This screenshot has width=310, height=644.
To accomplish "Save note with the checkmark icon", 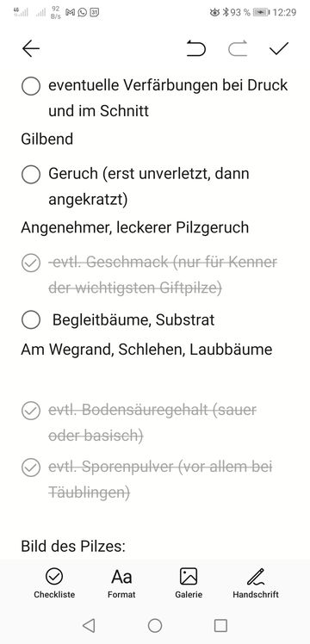I will 279,48.
